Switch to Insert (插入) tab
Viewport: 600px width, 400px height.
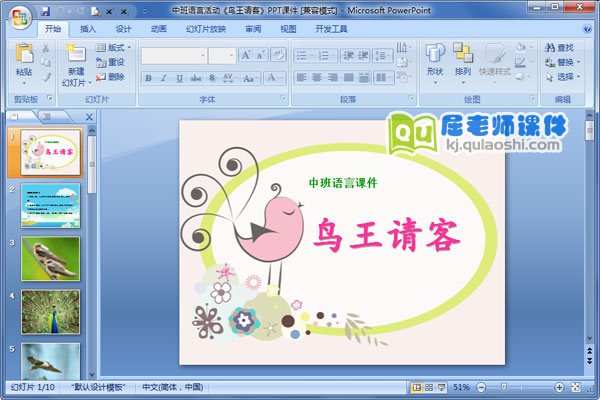pos(88,29)
